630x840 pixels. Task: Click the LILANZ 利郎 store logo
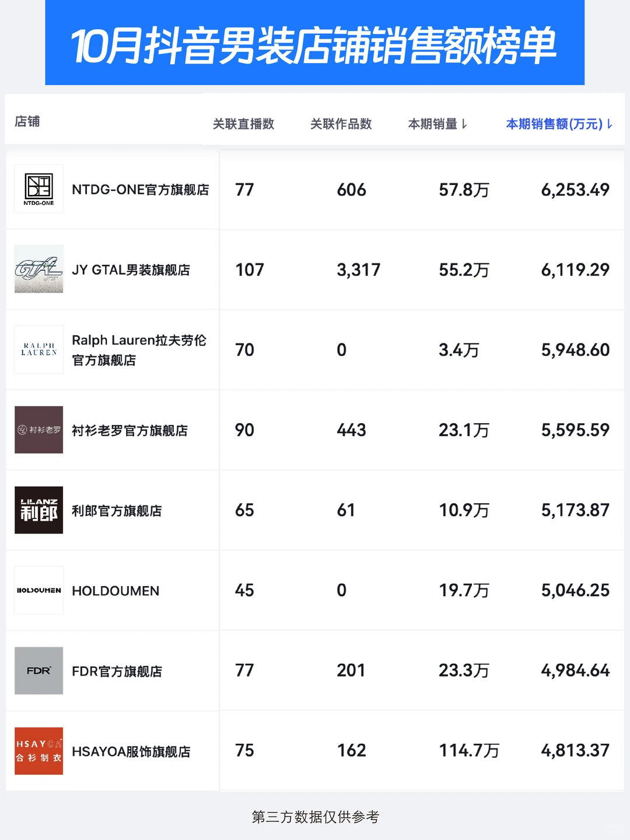[x=38, y=510]
